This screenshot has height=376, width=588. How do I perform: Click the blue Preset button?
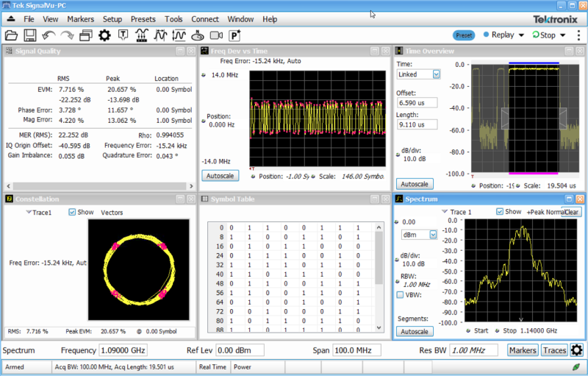[464, 35]
